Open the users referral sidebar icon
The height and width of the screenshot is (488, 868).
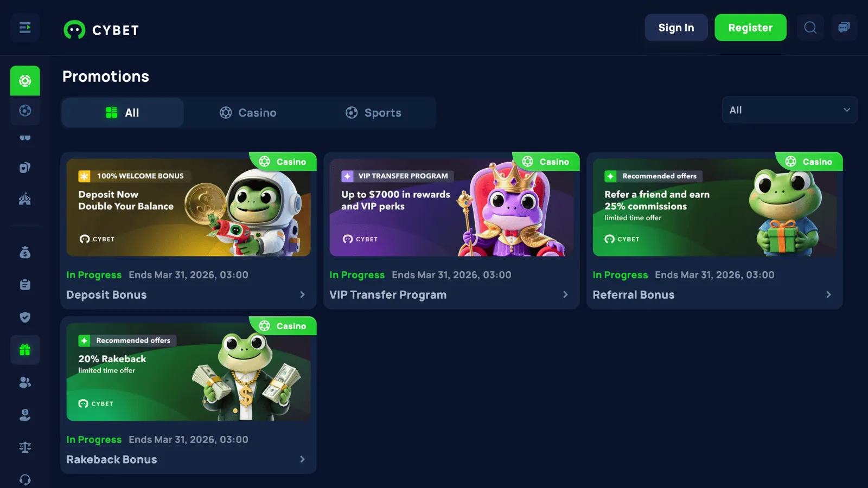coord(25,382)
